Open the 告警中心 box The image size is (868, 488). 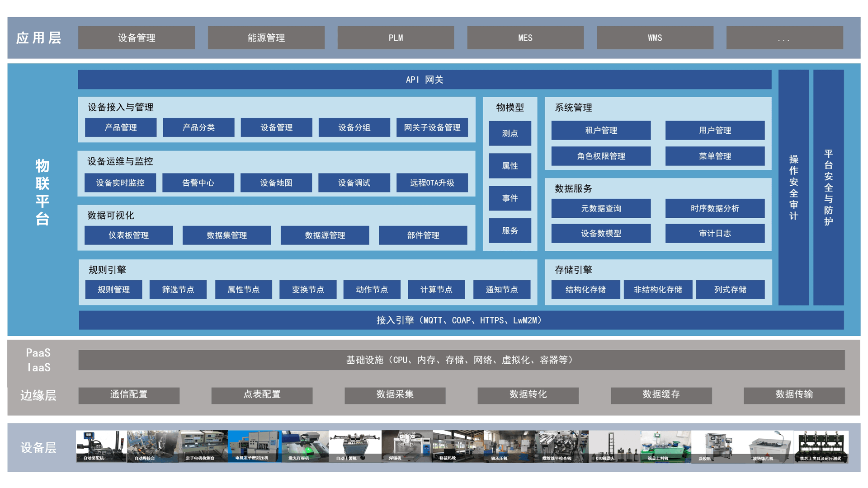pos(198,183)
